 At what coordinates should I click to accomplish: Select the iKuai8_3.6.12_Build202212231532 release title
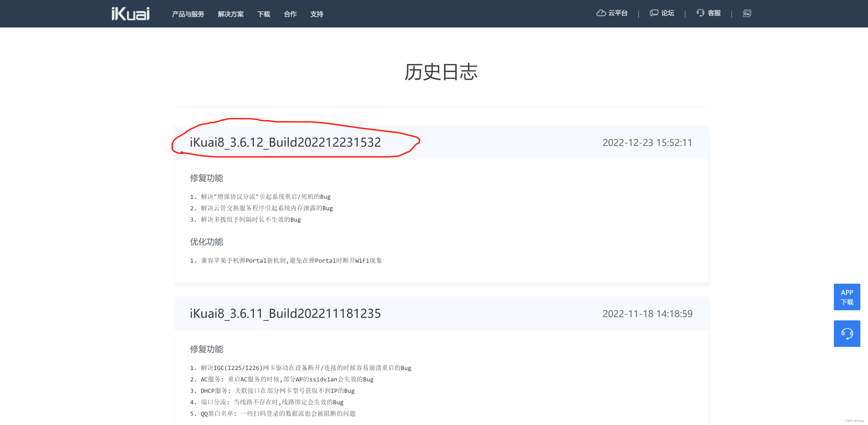click(285, 142)
